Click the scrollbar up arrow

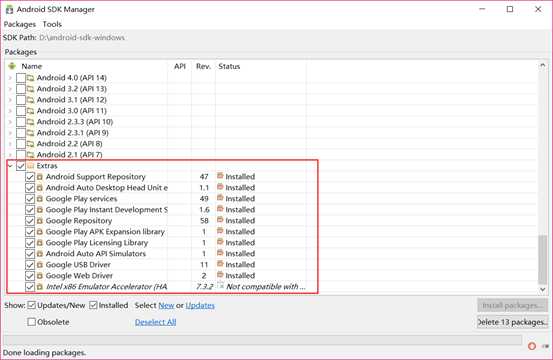542,66
